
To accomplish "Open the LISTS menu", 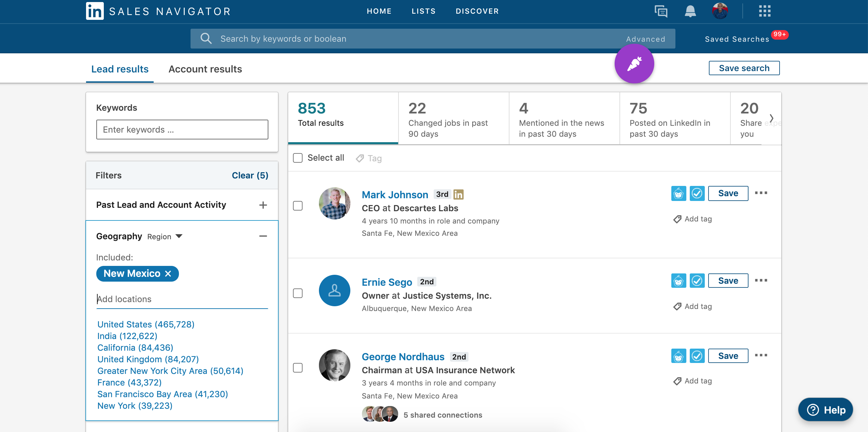I will [423, 11].
